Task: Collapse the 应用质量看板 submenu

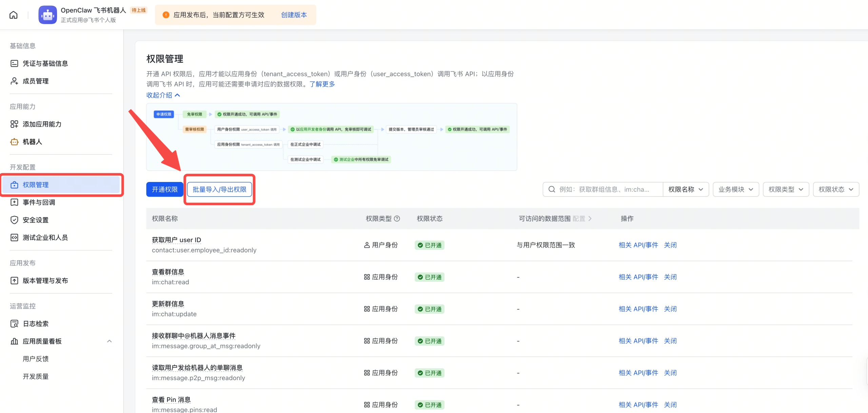Action: [x=109, y=341]
